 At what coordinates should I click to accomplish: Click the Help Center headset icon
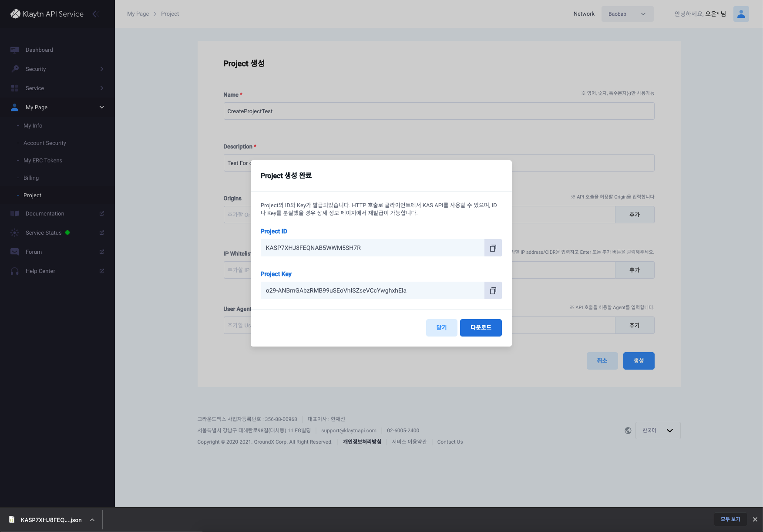point(15,271)
